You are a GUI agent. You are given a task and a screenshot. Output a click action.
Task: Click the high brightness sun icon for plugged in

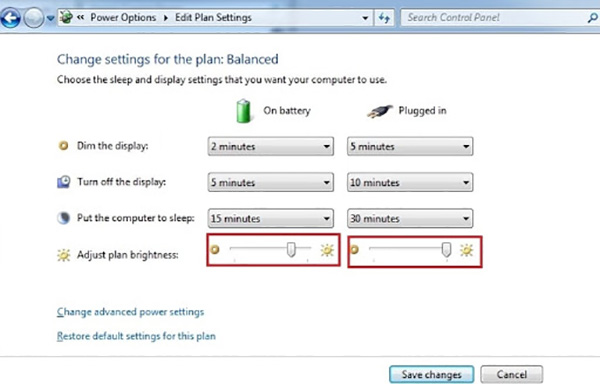click(466, 250)
